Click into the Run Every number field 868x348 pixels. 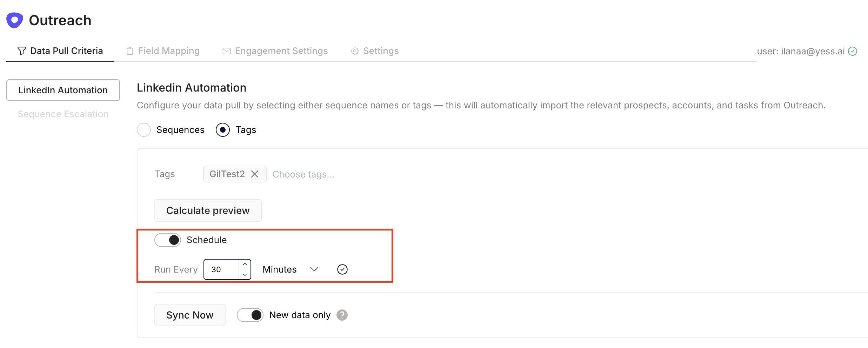pyautogui.click(x=222, y=269)
